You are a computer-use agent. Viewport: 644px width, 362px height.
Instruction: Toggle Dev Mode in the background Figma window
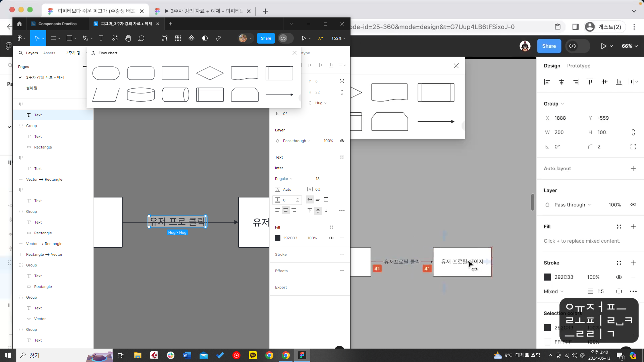577,46
